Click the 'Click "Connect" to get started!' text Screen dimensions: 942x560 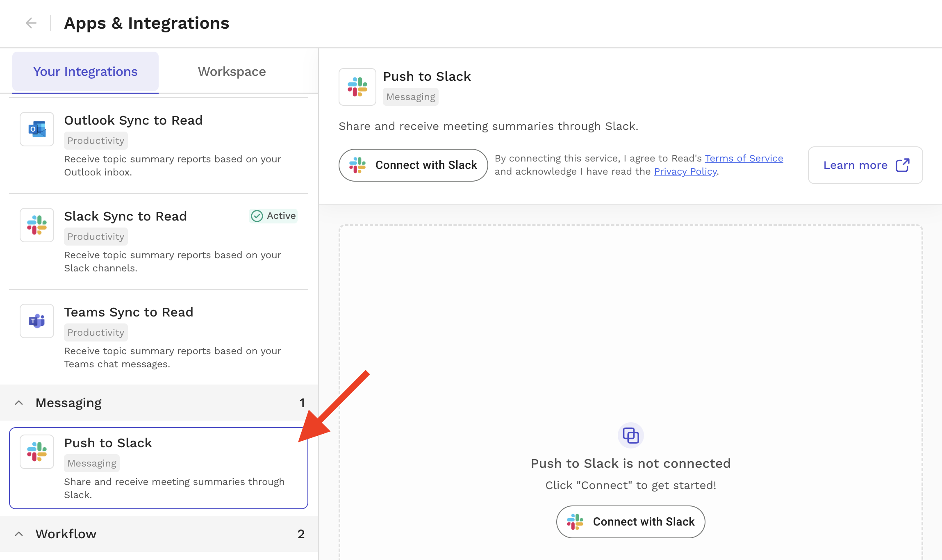click(631, 485)
